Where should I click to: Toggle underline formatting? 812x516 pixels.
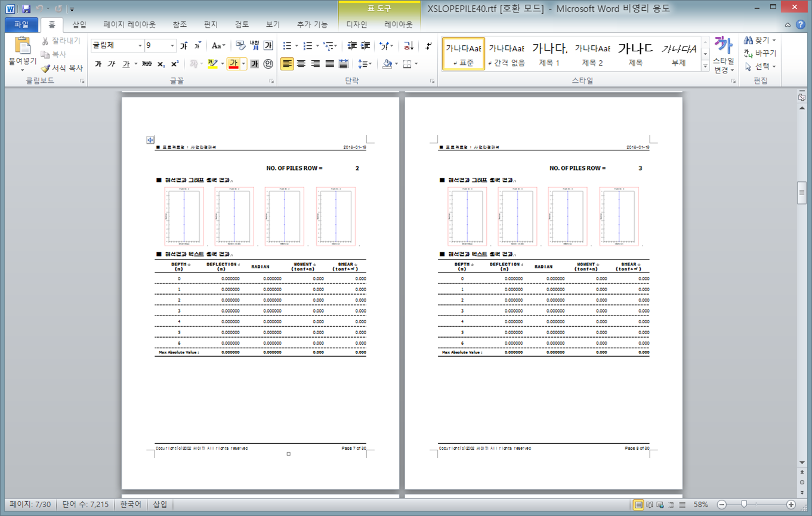pyautogui.click(x=126, y=64)
